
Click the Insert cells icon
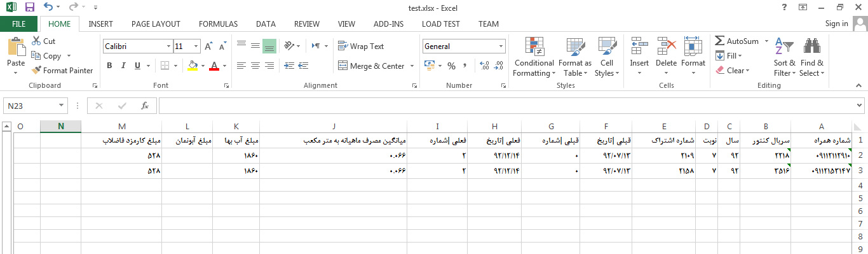pyautogui.click(x=639, y=46)
